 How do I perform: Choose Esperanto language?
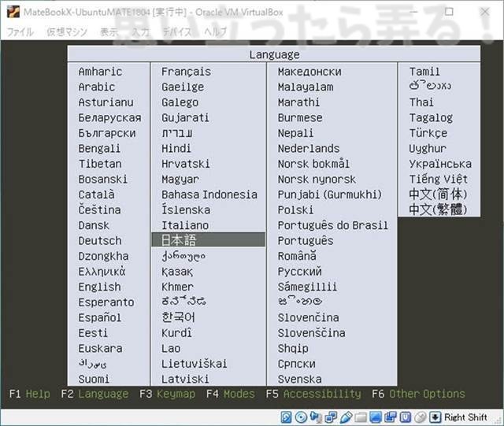(106, 302)
